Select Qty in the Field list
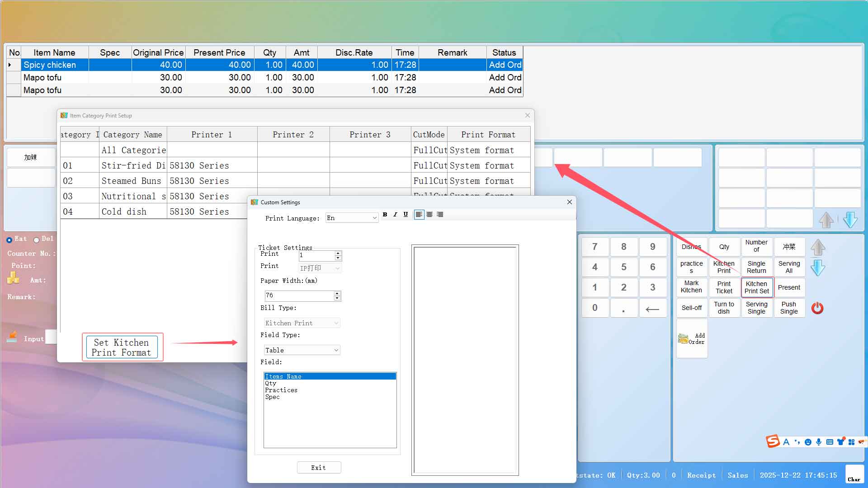The height and width of the screenshot is (488, 868). click(x=271, y=383)
